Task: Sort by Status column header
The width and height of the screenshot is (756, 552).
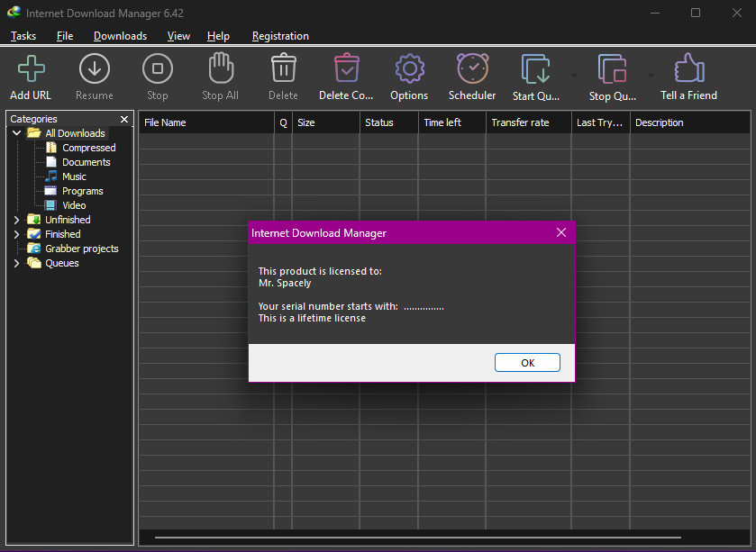Action: click(388, 122)
